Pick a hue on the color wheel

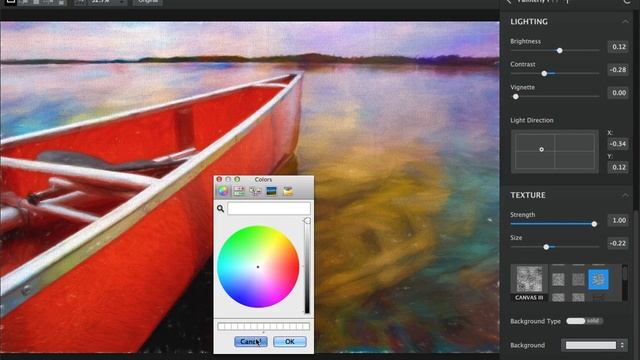pos(258,267)
